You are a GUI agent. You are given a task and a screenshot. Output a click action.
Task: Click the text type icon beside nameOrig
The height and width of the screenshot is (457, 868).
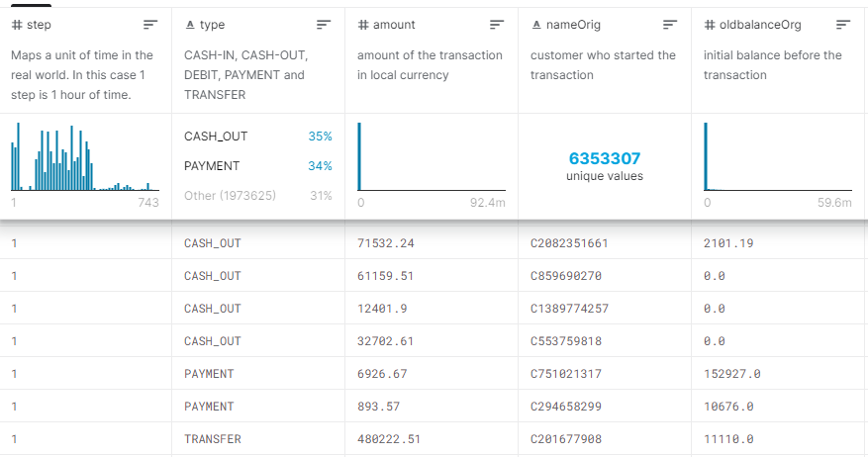535,24
